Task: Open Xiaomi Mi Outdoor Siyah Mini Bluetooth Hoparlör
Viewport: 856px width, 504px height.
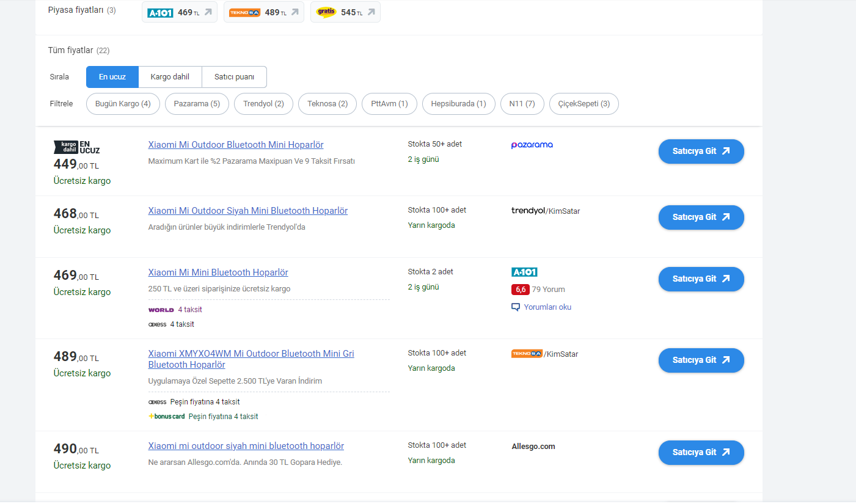Action: coord(248,211)
